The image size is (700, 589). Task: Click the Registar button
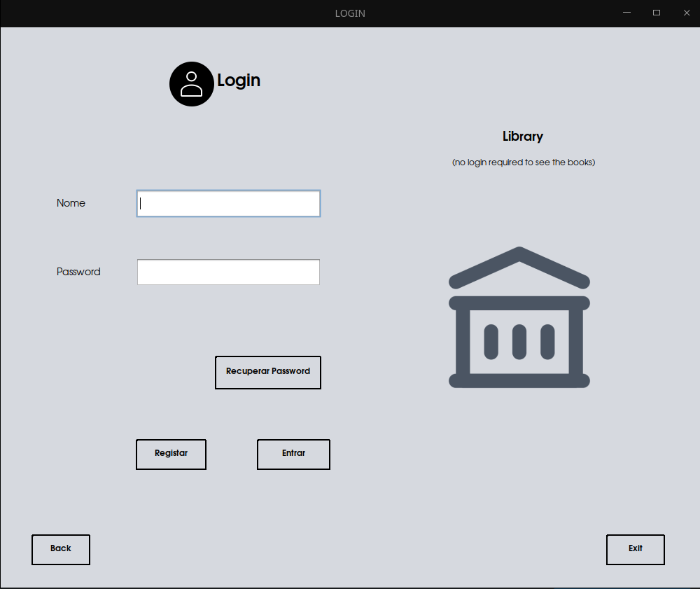point(171,454)
